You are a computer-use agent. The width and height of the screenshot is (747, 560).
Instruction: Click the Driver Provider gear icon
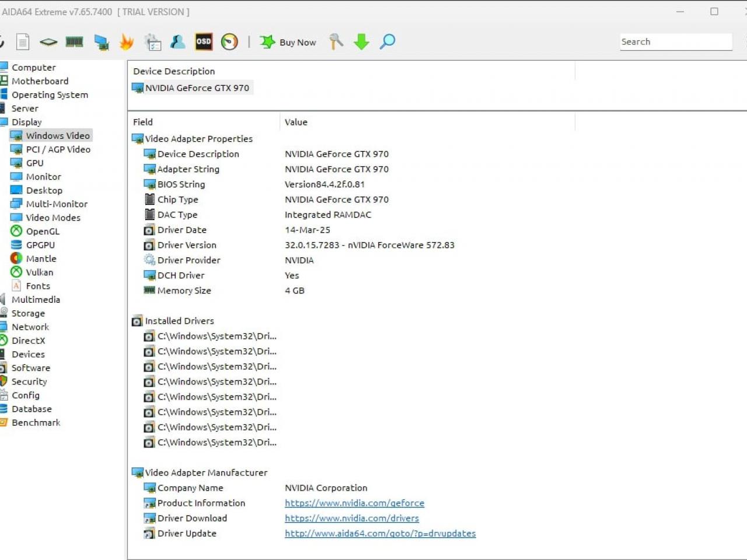[x=149, y=260]
